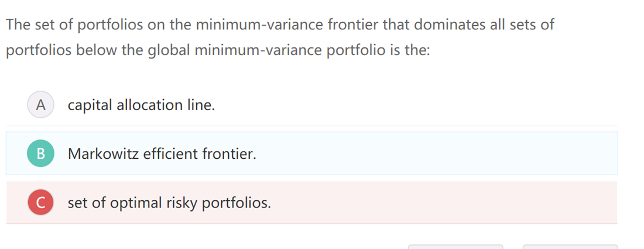
Task: Click the left outlined button at the bottom edge
Action: pos(455,246)
